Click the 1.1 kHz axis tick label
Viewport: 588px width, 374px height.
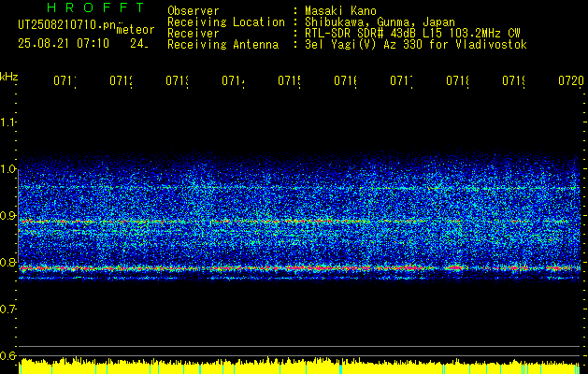7,122
